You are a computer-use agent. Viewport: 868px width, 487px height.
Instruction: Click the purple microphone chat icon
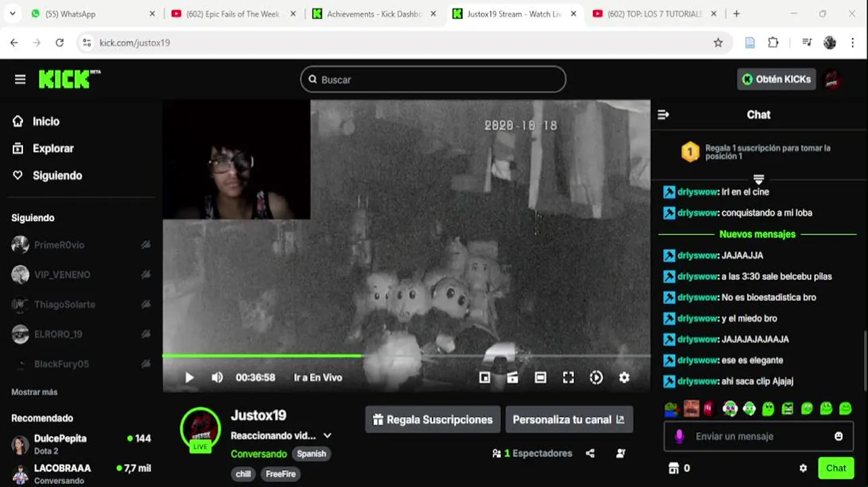pos(679,436)
